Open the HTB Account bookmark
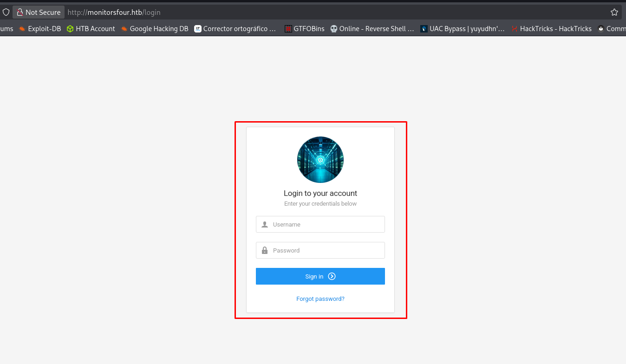Image resolution: width=626 pixels, height=364 pixels. coord(91,29)
